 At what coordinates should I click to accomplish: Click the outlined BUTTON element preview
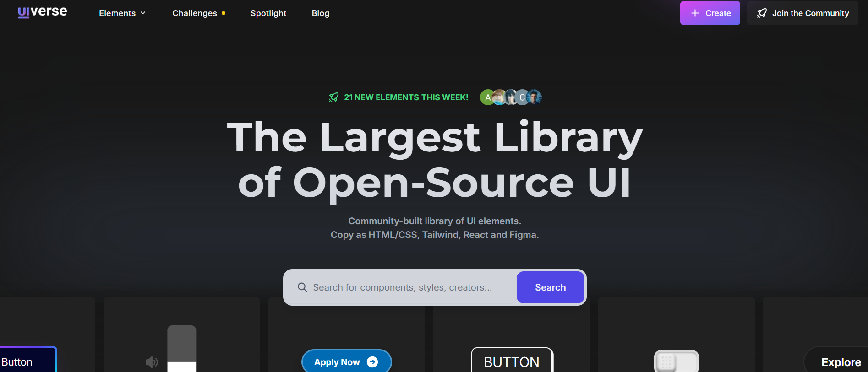(x=512, y=360)
